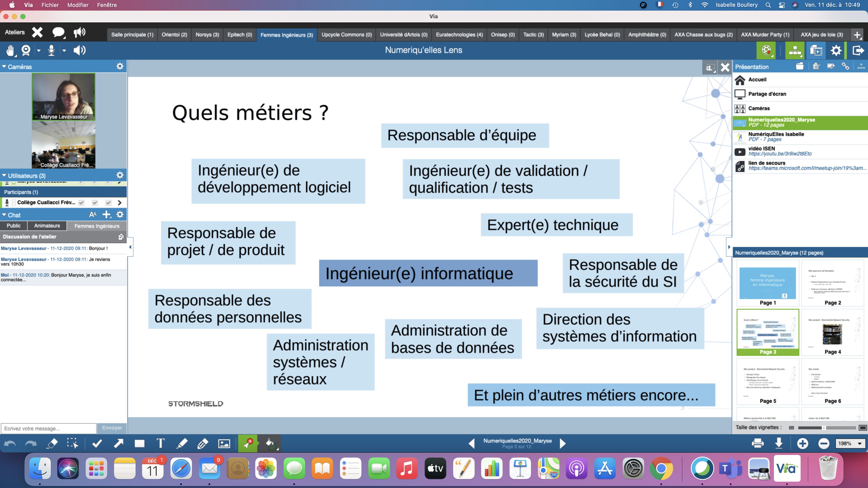Toggle the microphone mute button
The image size is (868, 488).
(51, 51)
